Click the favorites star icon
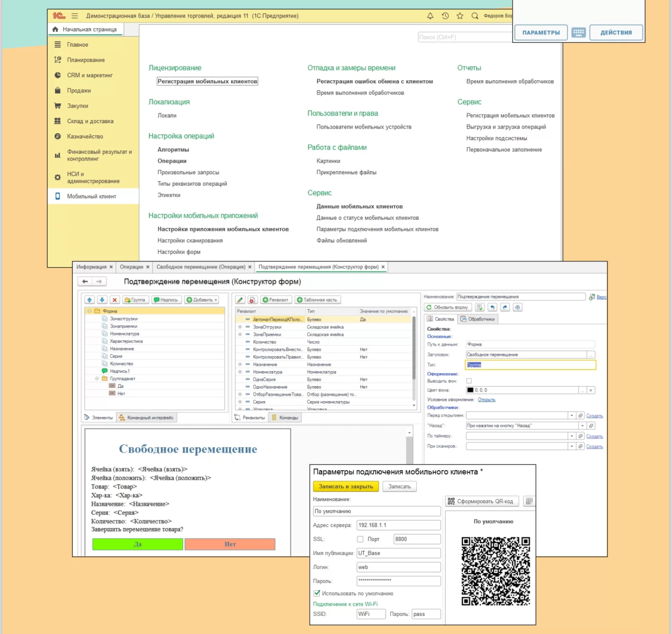This screenshot has width=672, height=634. pos(460,16)
